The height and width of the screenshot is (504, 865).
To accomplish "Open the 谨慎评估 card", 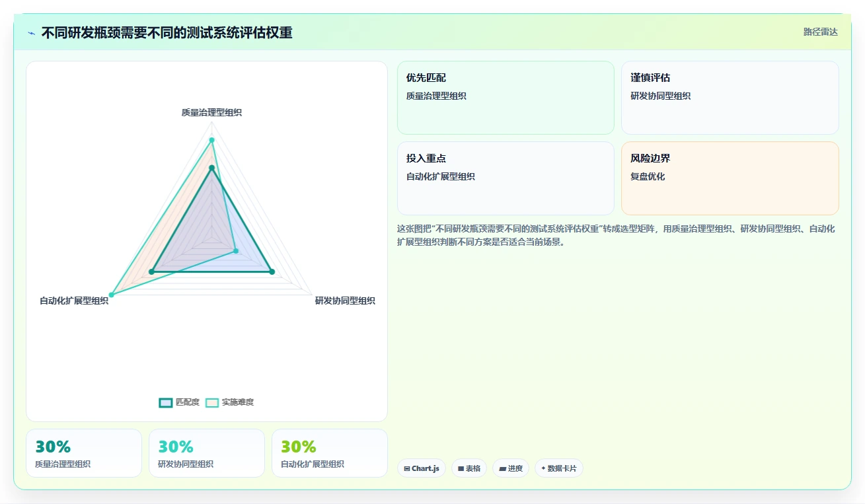I will pos(730,98).
